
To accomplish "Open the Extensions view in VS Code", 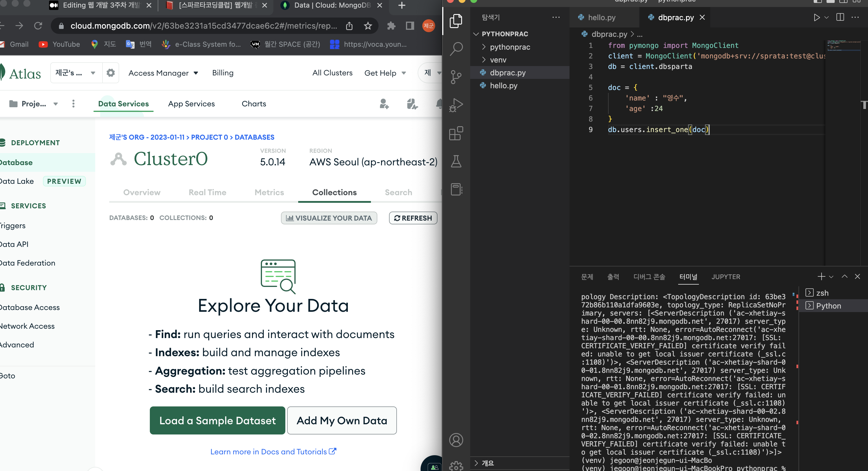I will 456,133.
